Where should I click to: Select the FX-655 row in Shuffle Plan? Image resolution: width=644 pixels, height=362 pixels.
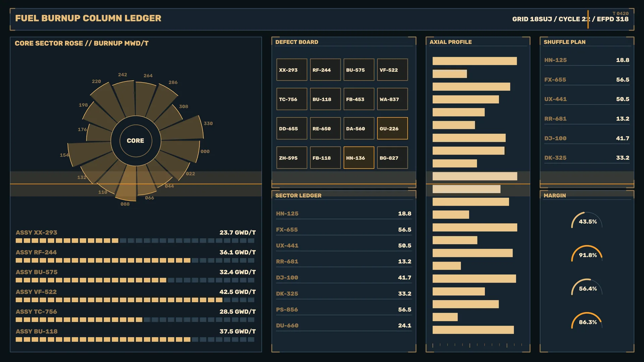[x=587, y=79]
